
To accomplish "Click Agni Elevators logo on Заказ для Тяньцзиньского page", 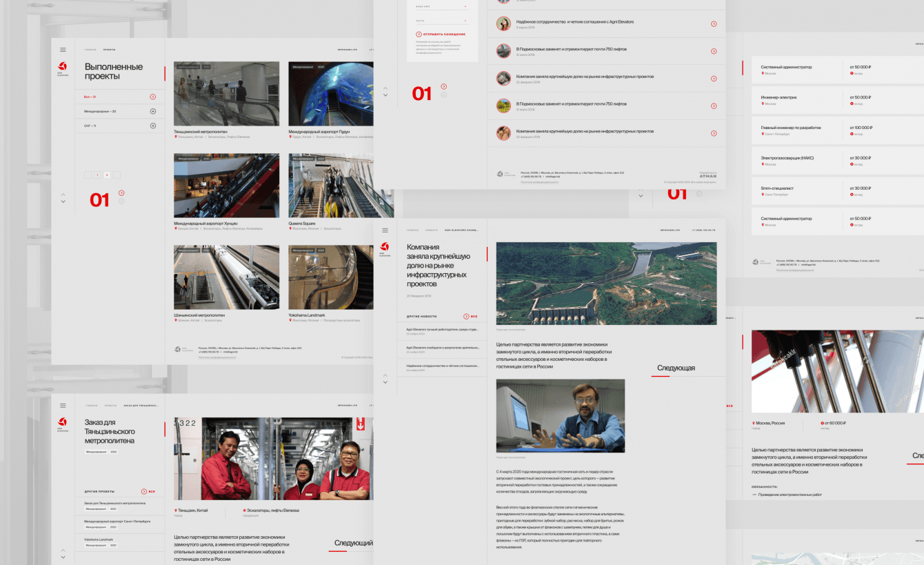I will pyautogui.click(x=63, y=424).
